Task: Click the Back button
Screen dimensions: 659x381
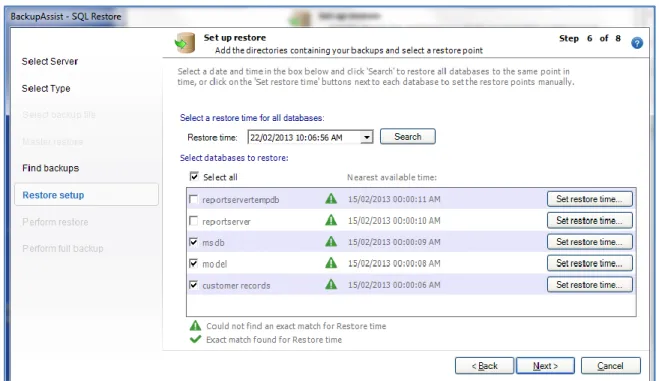Action: [x=484, y=365]
